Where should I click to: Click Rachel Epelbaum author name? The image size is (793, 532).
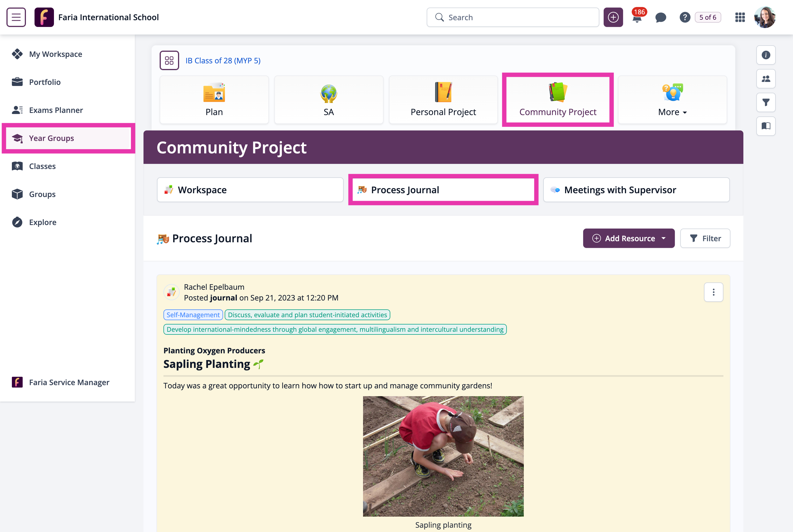[x=214, y=287]
